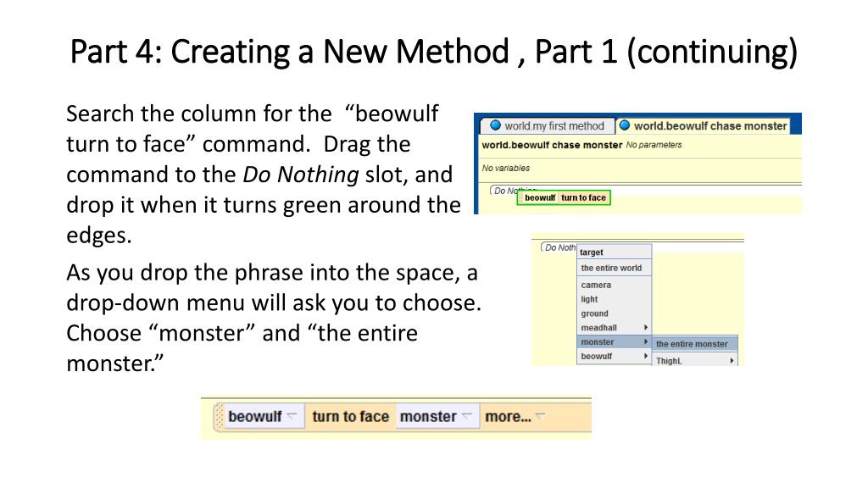Expand arrow beside meadhall entry

[x=645, y=328]
